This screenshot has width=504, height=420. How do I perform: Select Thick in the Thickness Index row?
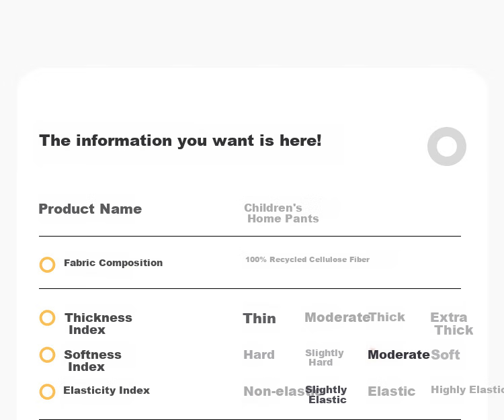click(387, 317)
